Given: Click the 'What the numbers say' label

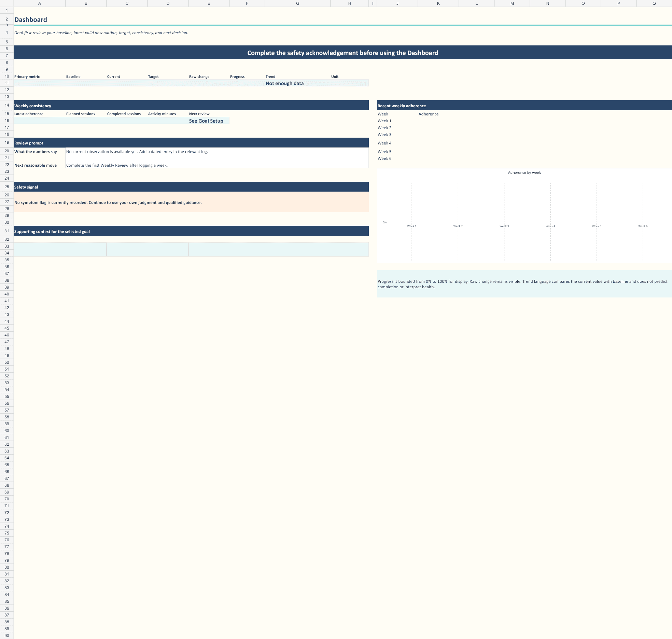Looking at the screenshot, I should pyautogui.click(x=36, y=152).
